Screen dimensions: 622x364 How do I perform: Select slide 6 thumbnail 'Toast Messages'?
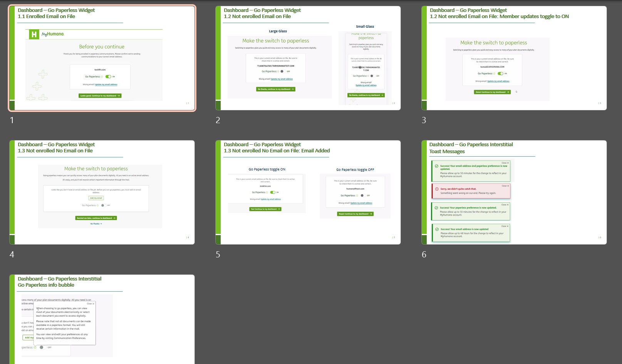[x=514, y=192]
